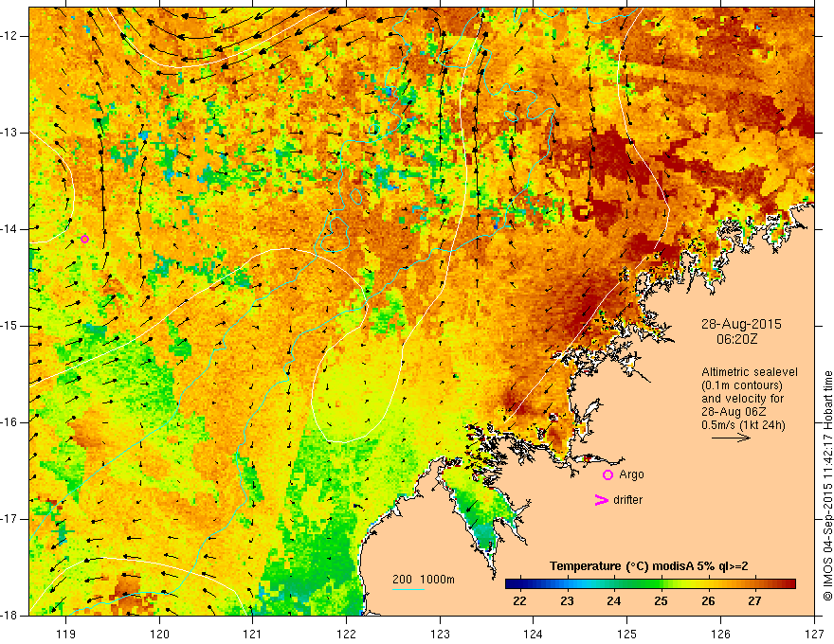Screen dimensions: 834x644
Task: Click the magenta circle icon beside the Argo legend label
Action: (607, 475)
